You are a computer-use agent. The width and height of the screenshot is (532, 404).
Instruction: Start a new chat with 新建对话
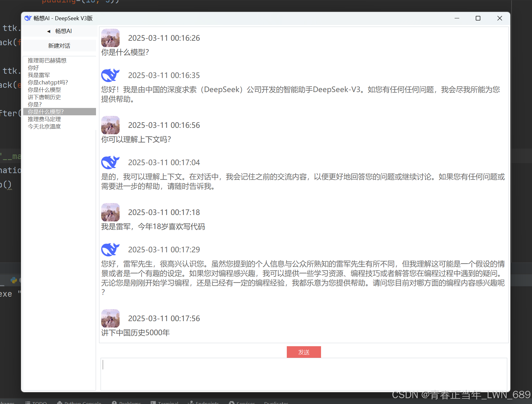(x=59, y=46)
